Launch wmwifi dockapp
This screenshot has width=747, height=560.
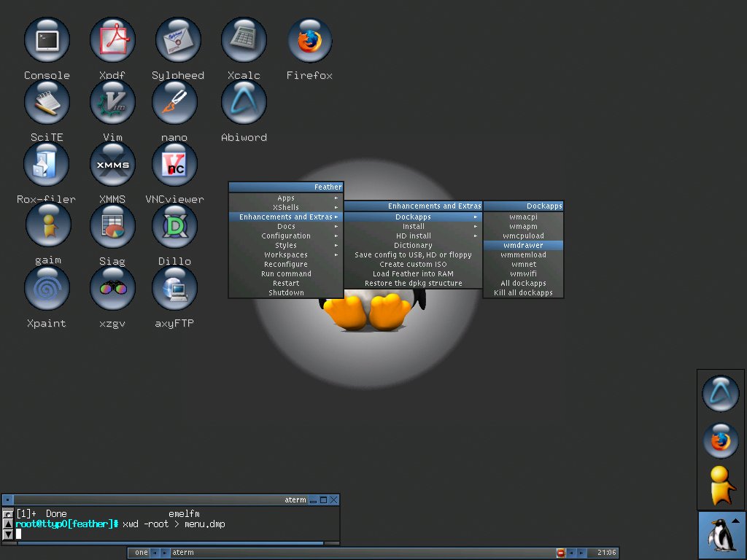pyautogui.click(x=523, y=274)
